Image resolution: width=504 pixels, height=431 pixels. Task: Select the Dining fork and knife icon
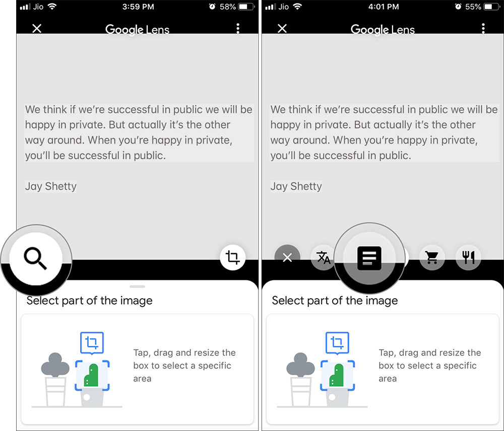[468, 258]
